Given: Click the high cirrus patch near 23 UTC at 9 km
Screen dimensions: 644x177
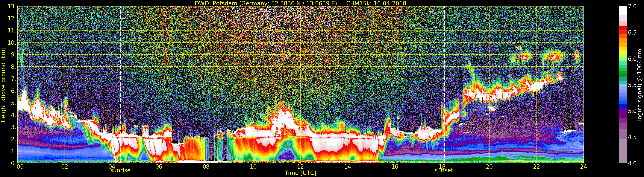Looking at the screenshot, I should [x=554, y=57].
